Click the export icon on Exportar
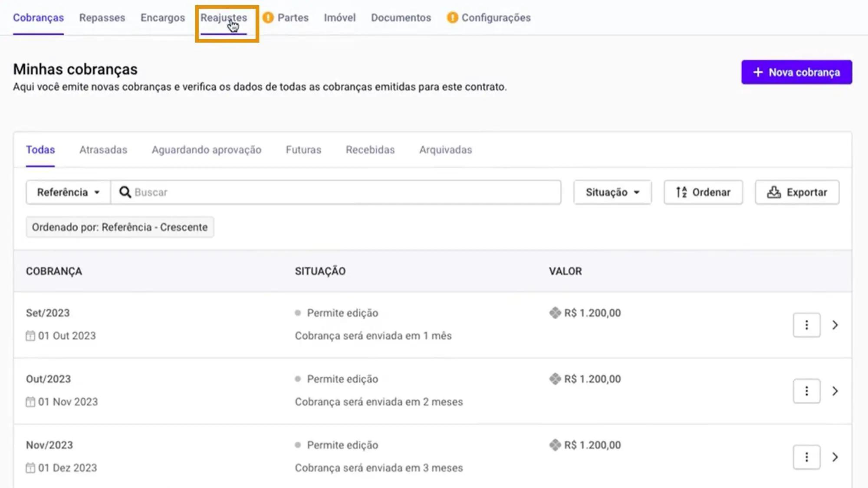This screenshot has height=488, width=868. 774,192
